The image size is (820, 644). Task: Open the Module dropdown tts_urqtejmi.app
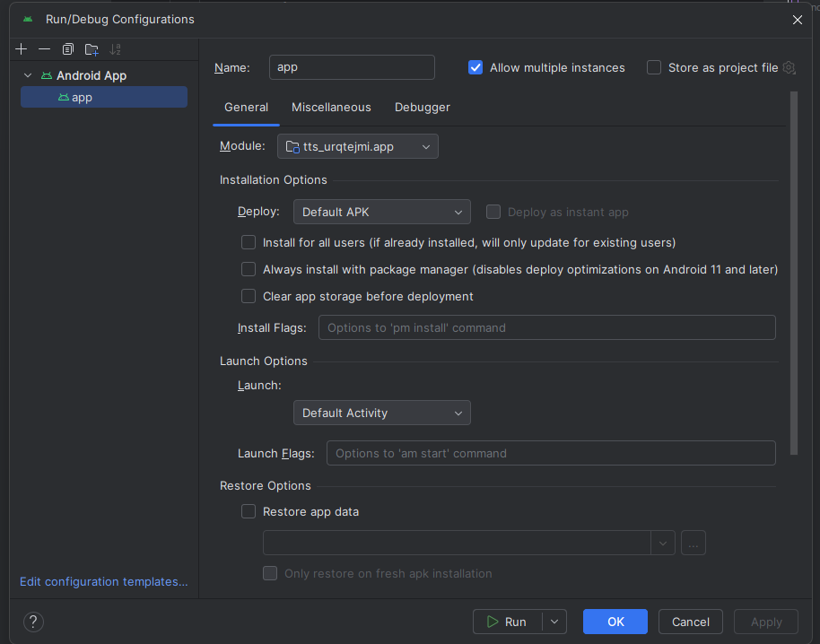[x=357, y=146]
